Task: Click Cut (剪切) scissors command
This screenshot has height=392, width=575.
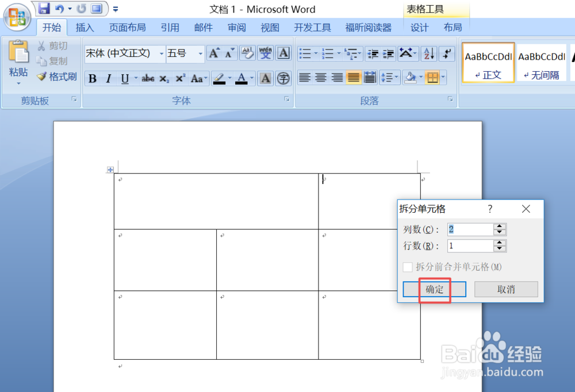Action: (52, 46)
